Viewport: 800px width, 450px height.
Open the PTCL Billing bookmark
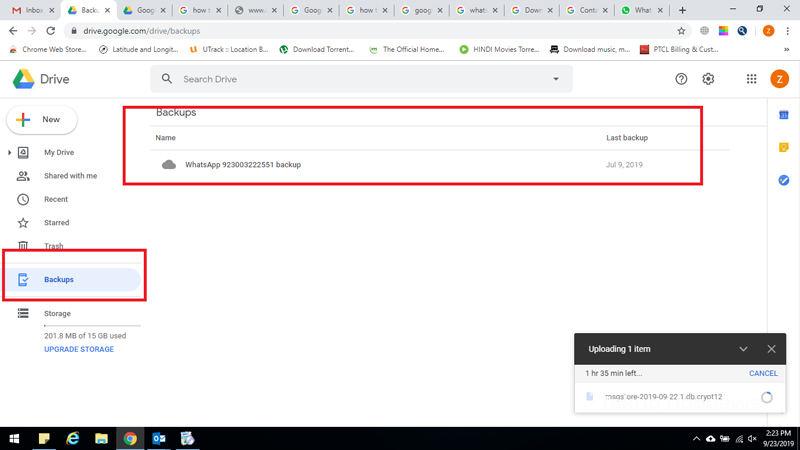tap(679, 49)
